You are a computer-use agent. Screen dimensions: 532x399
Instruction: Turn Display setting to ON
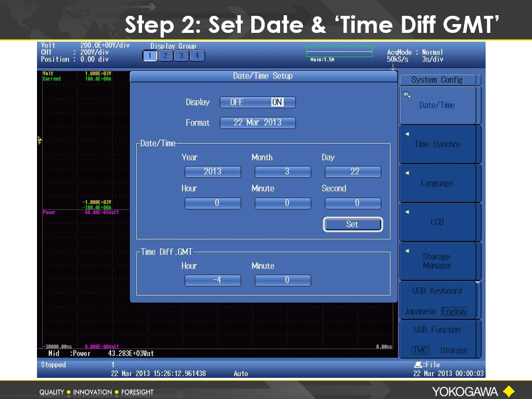(277, 102)
